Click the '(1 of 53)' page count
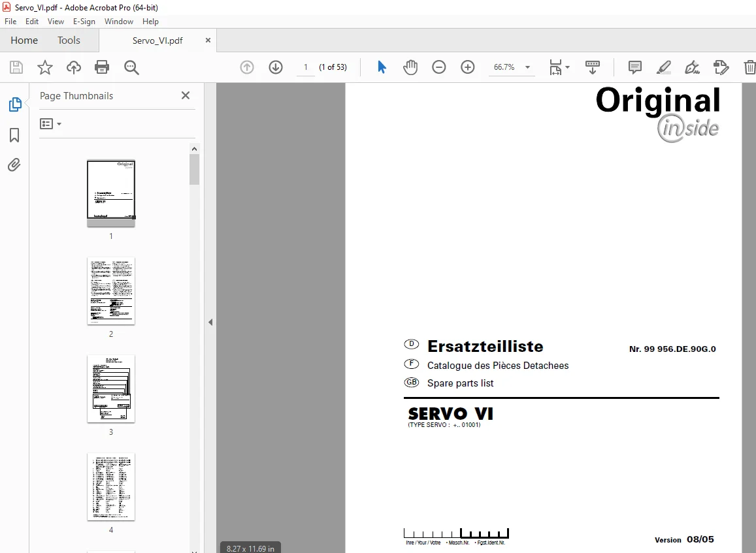The image size is (756, 553). pos(333,67)
